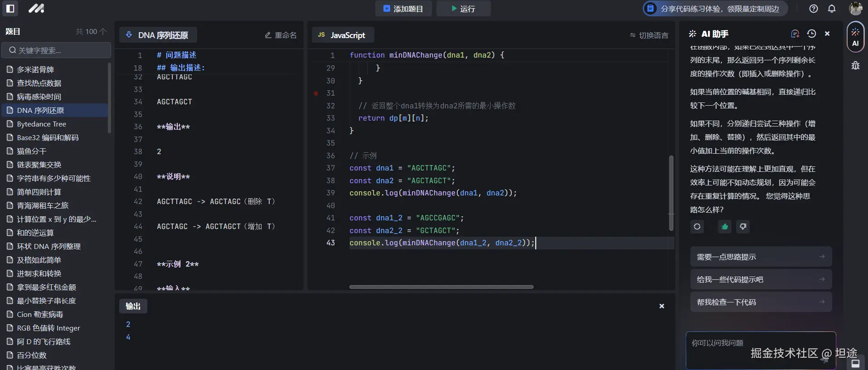
Task: Expand the 需要一点思路提示 suggestion
Action: [761, 257]
